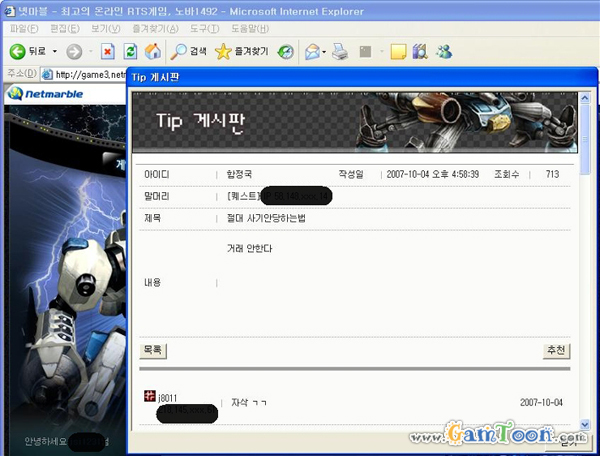
Task: Click the Forward navigation arrow
Action: (x=73, y=51)
